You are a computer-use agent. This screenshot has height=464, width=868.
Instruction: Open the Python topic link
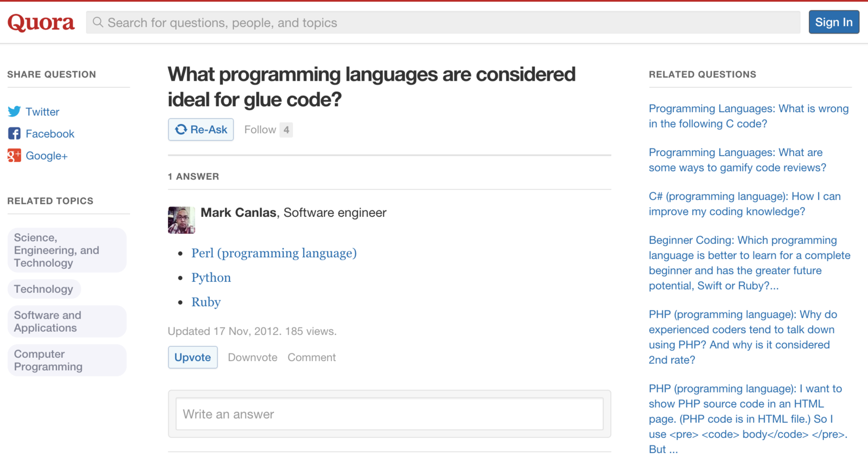pos(211,278)
